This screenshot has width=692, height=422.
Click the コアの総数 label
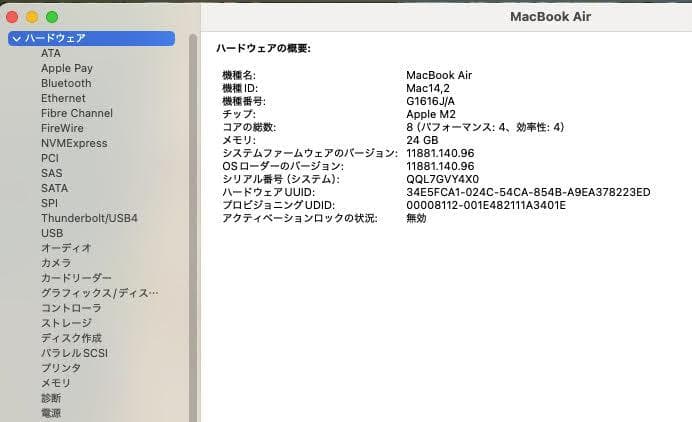tap(249, 127)
